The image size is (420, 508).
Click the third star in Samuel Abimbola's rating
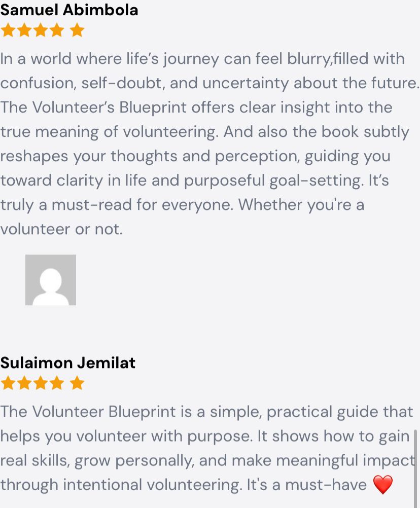pyautogui.click(x=40, y=30)
